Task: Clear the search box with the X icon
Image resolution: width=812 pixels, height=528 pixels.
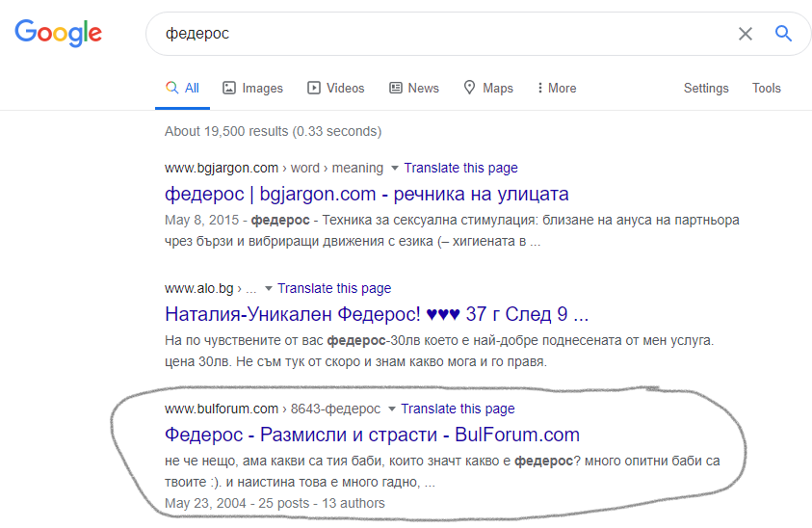Action: point(746,34)
